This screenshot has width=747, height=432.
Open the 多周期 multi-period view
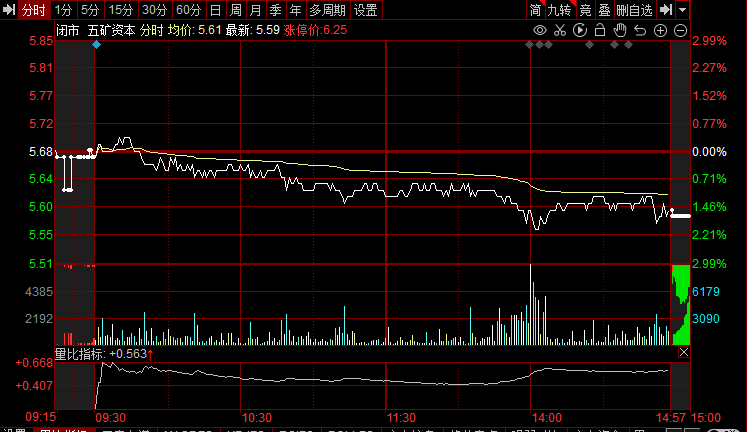327,10
